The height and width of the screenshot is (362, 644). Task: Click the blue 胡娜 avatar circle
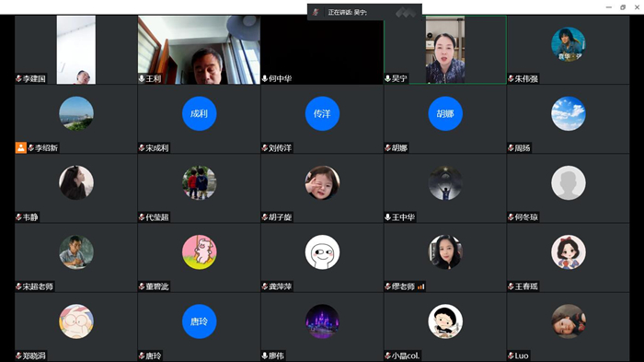tap(445, 113)
